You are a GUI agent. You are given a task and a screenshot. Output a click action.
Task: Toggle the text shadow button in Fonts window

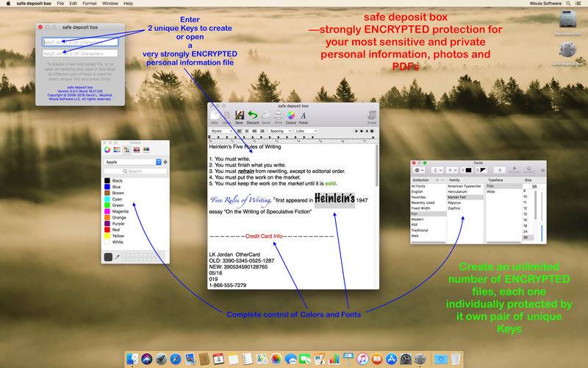(x=500, y=170)
